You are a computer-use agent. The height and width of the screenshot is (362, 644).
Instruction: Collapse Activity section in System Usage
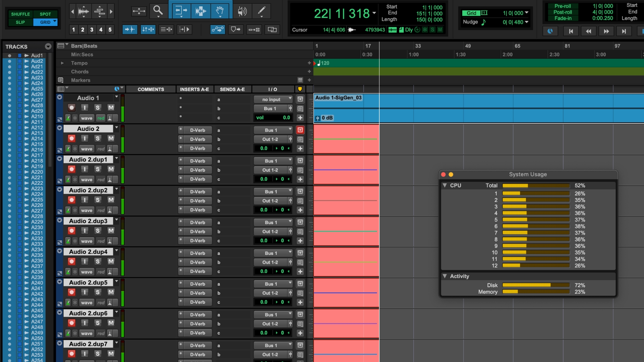(x=445, y=276)
